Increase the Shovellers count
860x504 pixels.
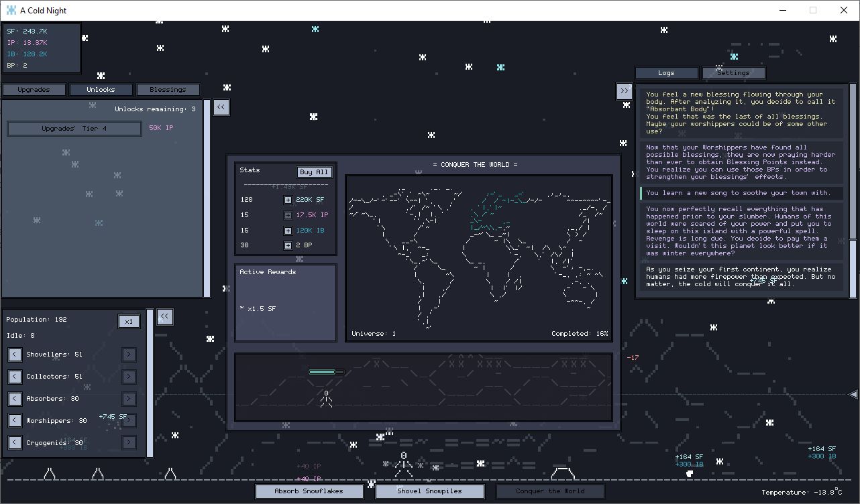129,355
